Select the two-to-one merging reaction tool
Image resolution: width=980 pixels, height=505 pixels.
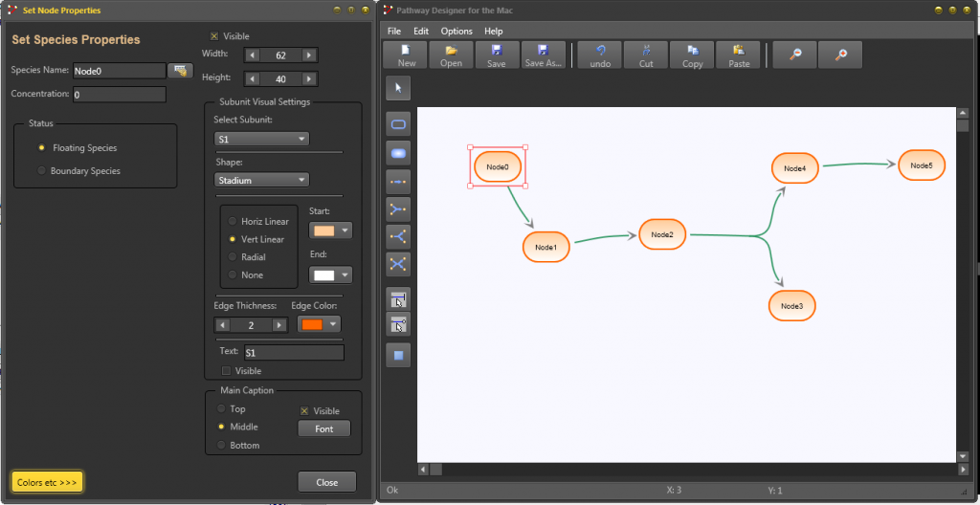[398, 209]
